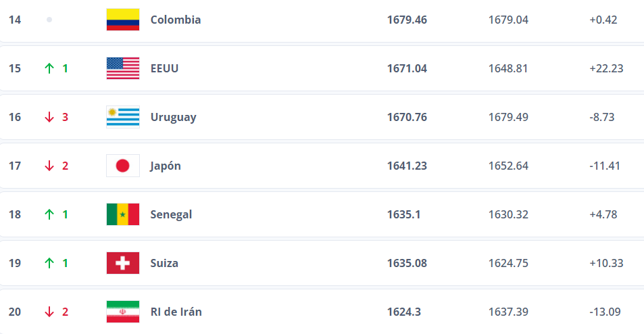Click the Suiza flag icon
Viewport: 644px width, 334px height.
pyautogui.click(x=123, y=263)
